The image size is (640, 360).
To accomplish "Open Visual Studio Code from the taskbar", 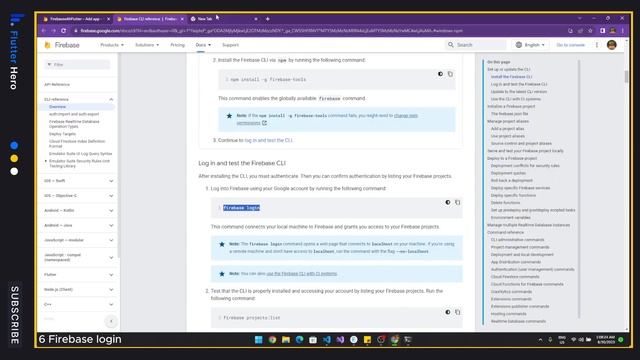I will (x=327, y=340).
